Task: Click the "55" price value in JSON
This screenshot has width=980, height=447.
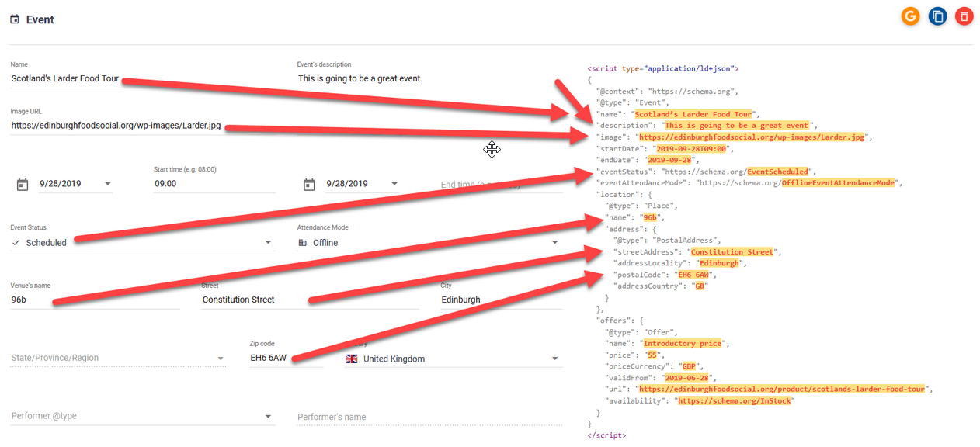Action: 652,355
